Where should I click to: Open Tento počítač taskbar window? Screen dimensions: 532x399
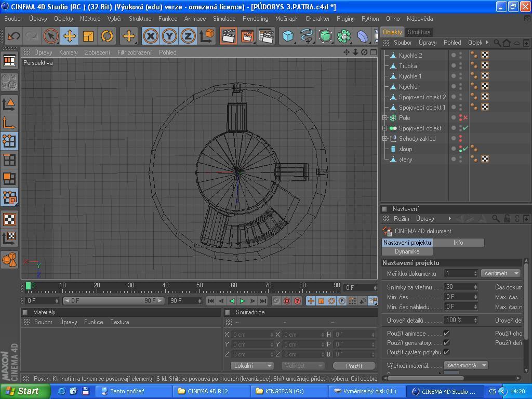[134, 391]
